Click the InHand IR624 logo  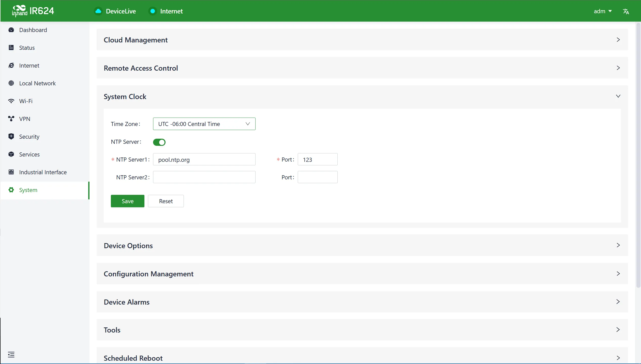(33, 11)
